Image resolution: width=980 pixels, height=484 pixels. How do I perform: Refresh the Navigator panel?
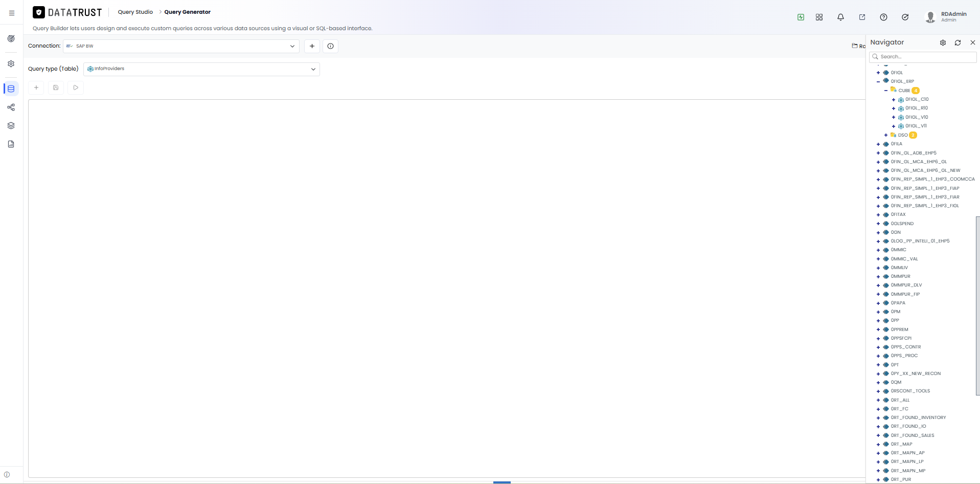958,42
